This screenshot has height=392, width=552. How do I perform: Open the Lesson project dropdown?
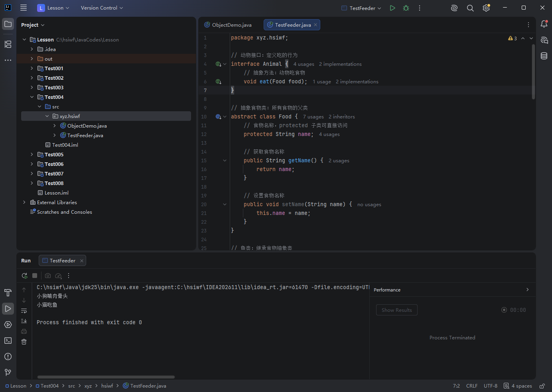click(53, 8)
